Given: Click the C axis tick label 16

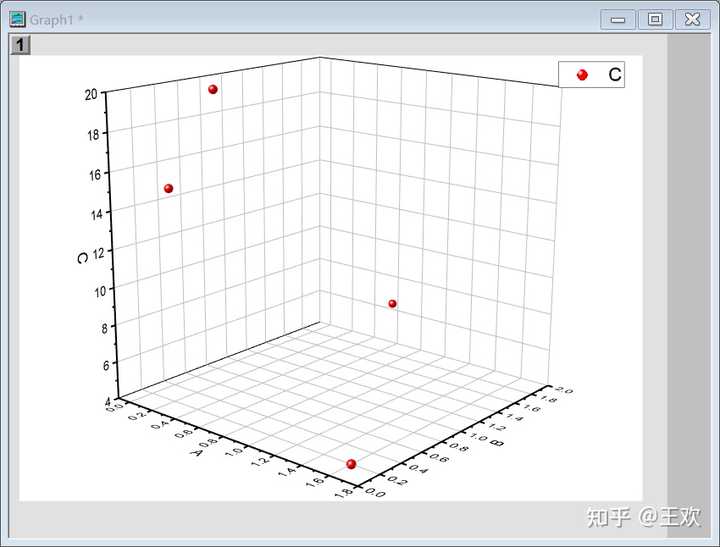Looking at the screenshot, I should pyautogui.click(x=95, y=175).
